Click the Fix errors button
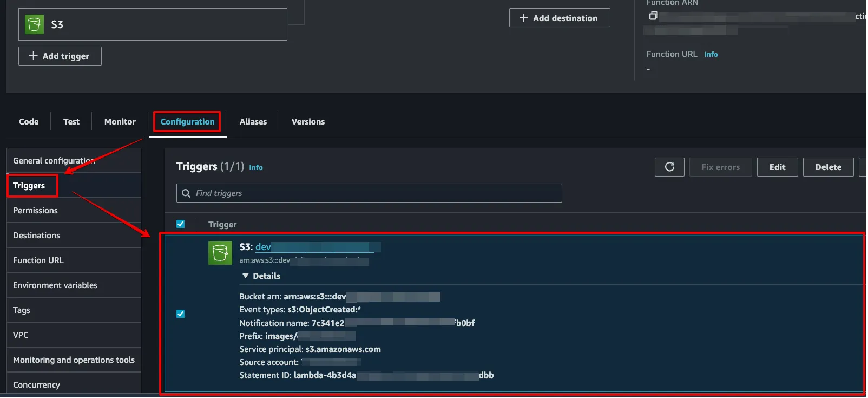 coord(720,167)
